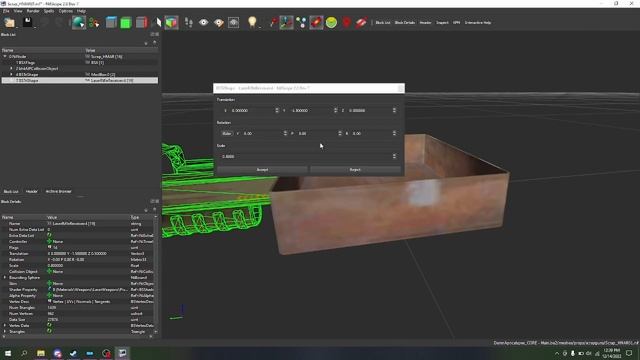Switch to the green front cube view
Viewport: 640px width, 360px height.
pyautogui.click(x=126, y=22)
